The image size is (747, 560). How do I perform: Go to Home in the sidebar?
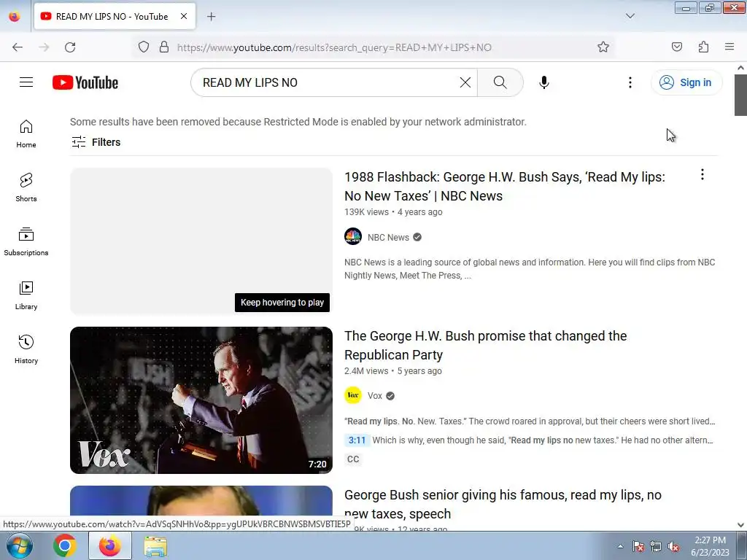point(26,134)
